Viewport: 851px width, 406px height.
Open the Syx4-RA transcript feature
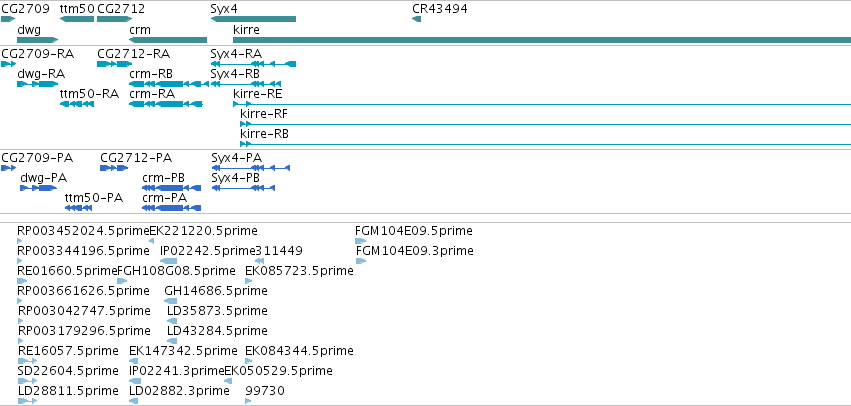tap(253, 64)
